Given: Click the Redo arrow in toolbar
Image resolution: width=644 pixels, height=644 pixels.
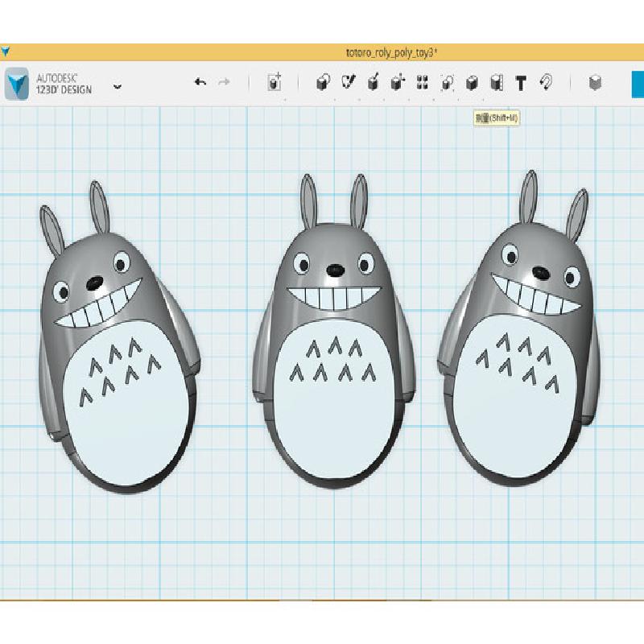Looking at the screenshot, I should pos(224,82).
